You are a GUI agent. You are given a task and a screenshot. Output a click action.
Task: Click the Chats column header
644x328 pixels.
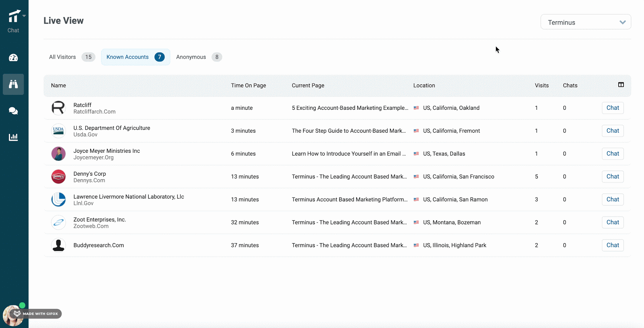pyautogui.click(x=570, y=86)
